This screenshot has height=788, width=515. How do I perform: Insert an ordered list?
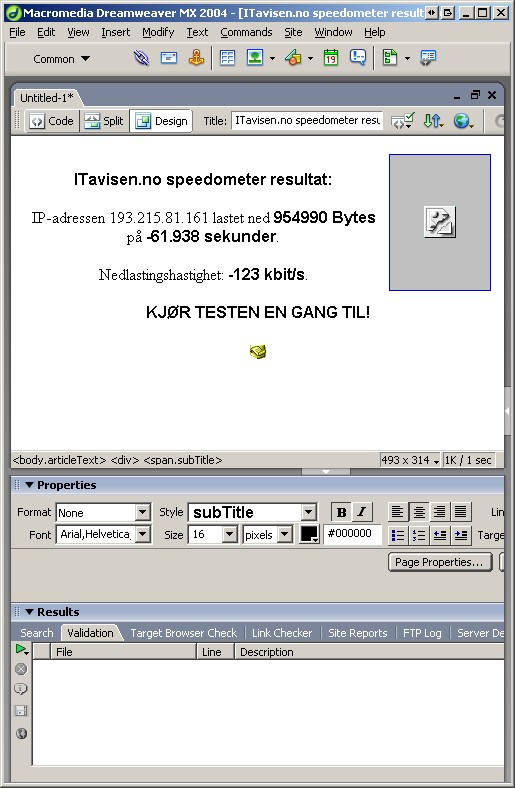[x=419, y=535]
